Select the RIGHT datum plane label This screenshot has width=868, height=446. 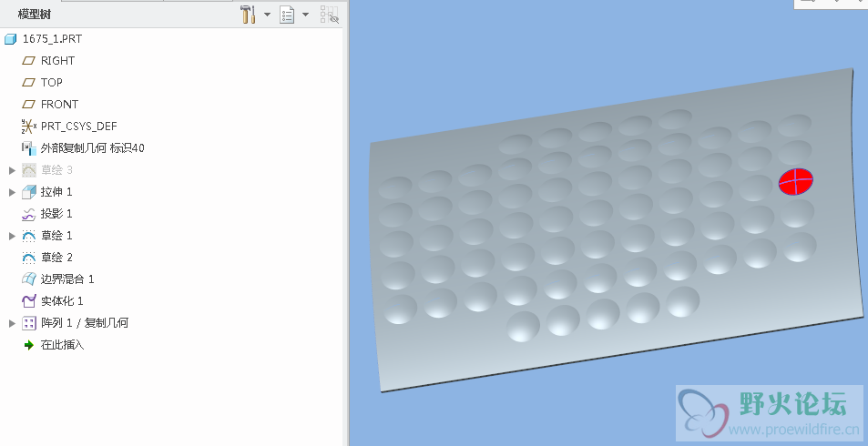[57, 61]
